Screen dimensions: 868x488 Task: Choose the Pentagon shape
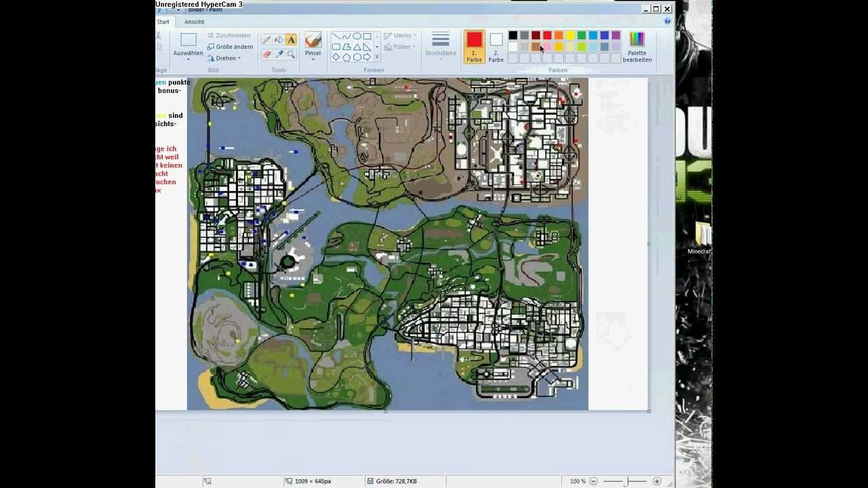point(347,57)
